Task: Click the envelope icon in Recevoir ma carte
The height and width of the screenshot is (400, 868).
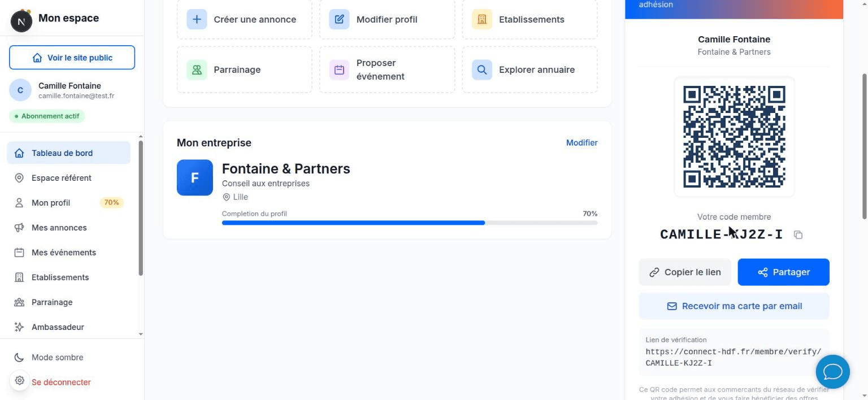Action: click(x=672, y=306)
